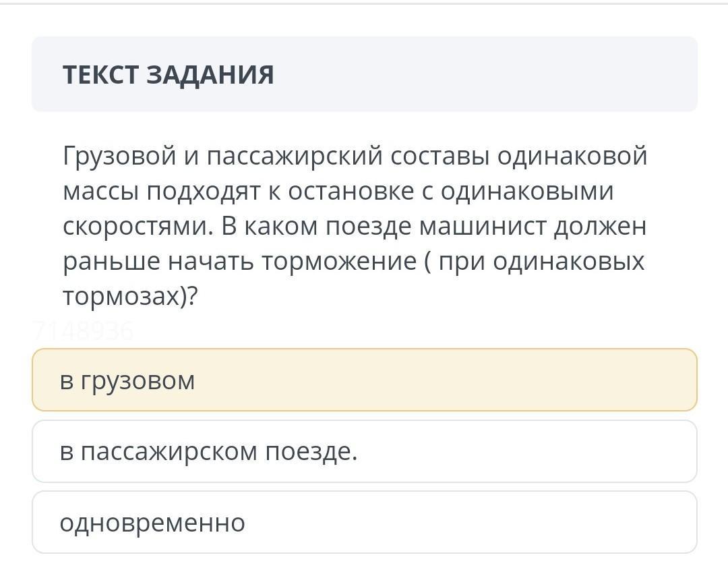
Task: Click the word "массы" in the question
Action: tap(100, 192)
